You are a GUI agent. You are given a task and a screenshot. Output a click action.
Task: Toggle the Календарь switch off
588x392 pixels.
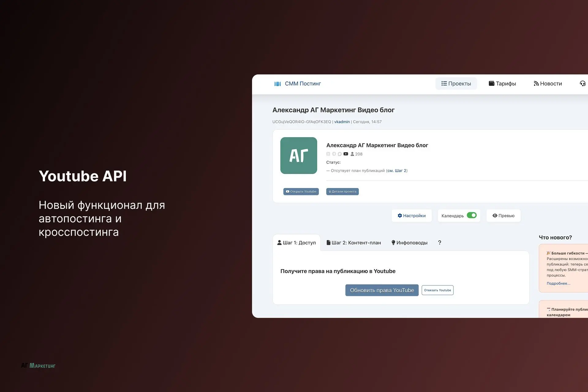472,215
